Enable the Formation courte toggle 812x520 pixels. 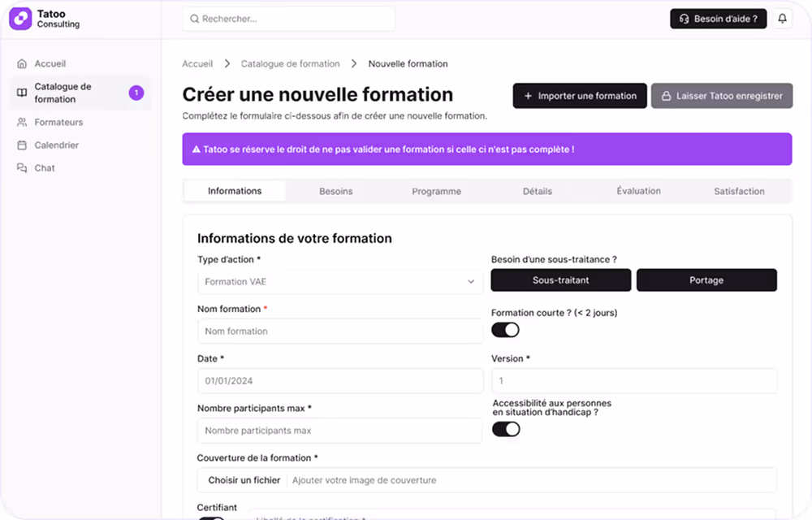(x=505, y=330)
